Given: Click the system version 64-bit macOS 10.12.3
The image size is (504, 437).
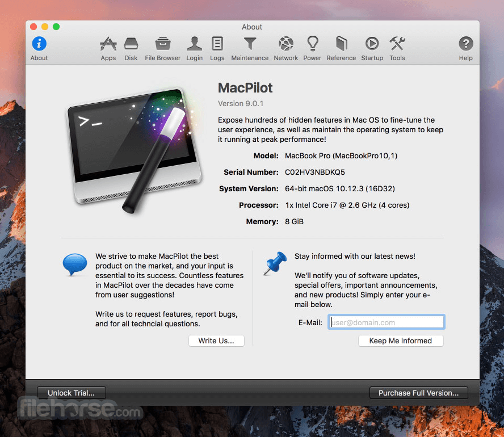Looking at the screenshot, I should click(x=340, y=188).
